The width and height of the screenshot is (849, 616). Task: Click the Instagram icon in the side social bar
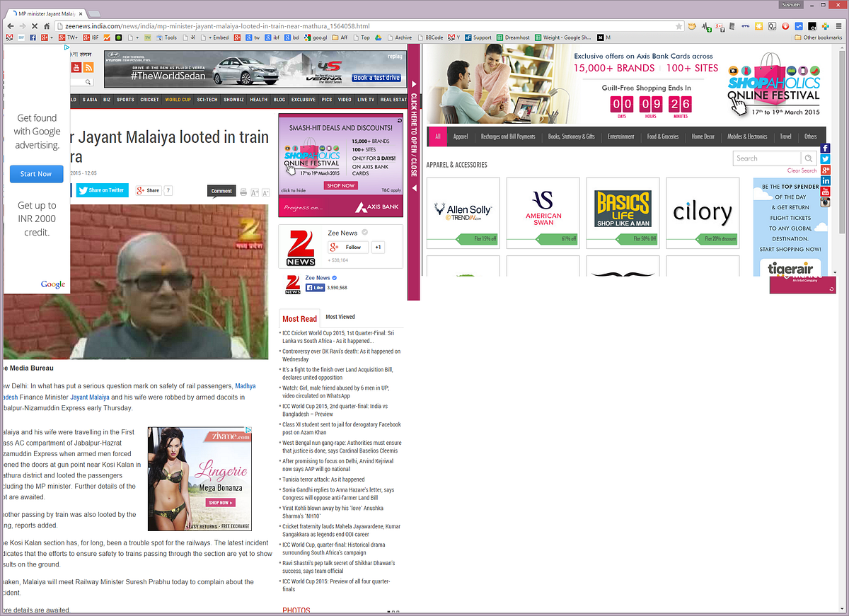825,202
